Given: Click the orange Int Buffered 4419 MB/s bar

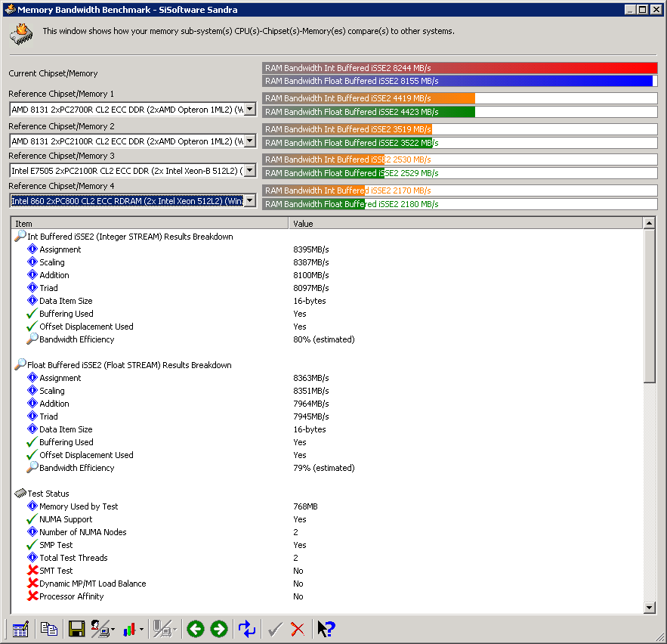Looking at the screenshot, I should [x=369, y=98].
